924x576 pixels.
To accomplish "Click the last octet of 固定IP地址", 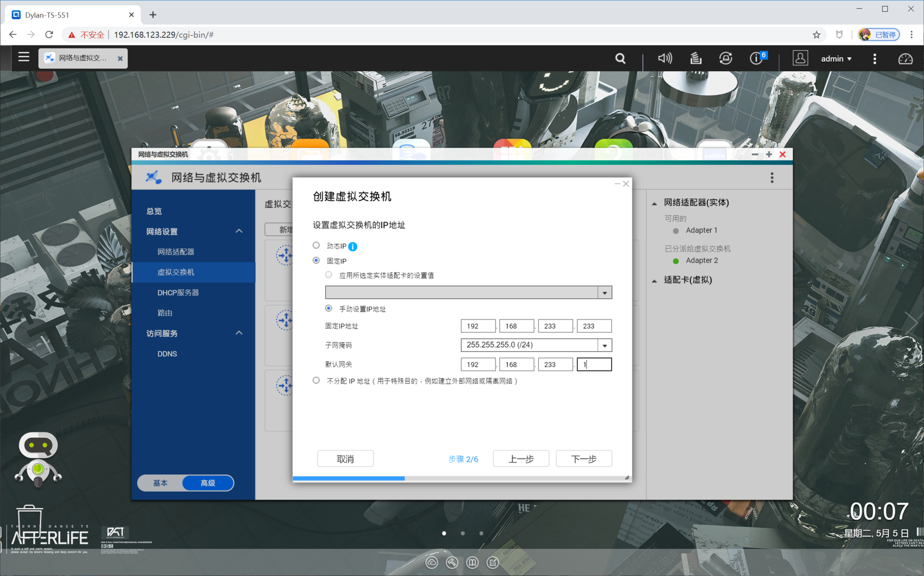I will coord(594,326).
